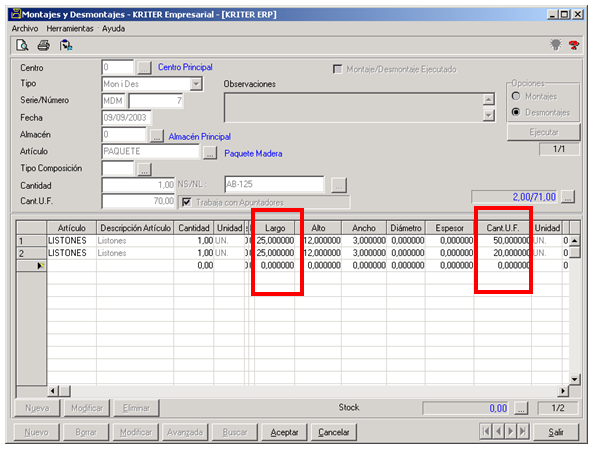Go to next record navigation arrow
Image resolution: width=596 pixels, height=454 pixels.
point(510,432)
